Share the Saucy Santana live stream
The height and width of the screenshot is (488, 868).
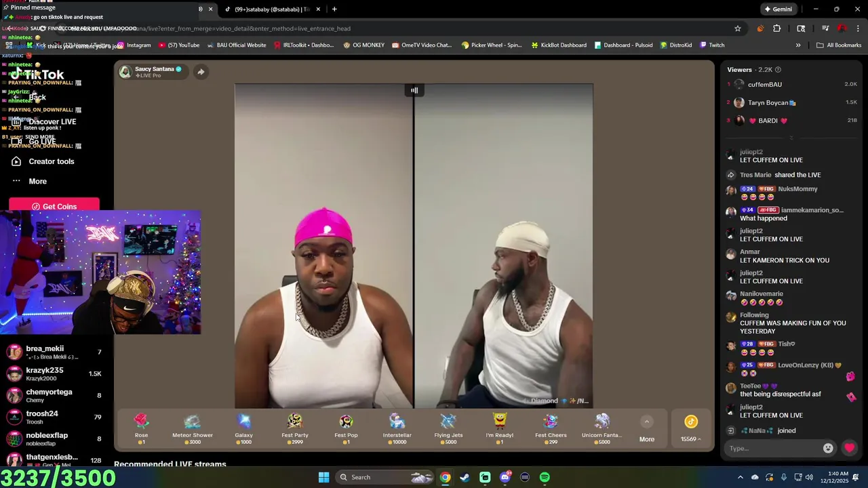pos(201,72)
